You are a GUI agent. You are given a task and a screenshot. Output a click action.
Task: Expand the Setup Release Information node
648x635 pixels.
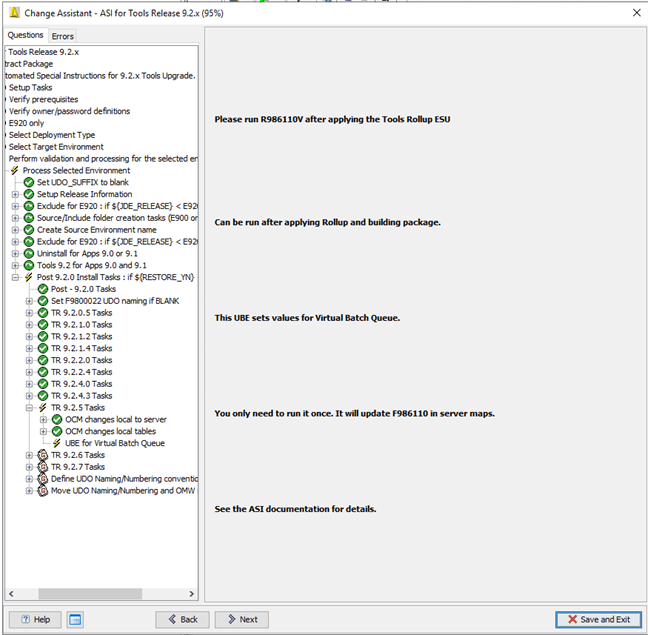15,194
